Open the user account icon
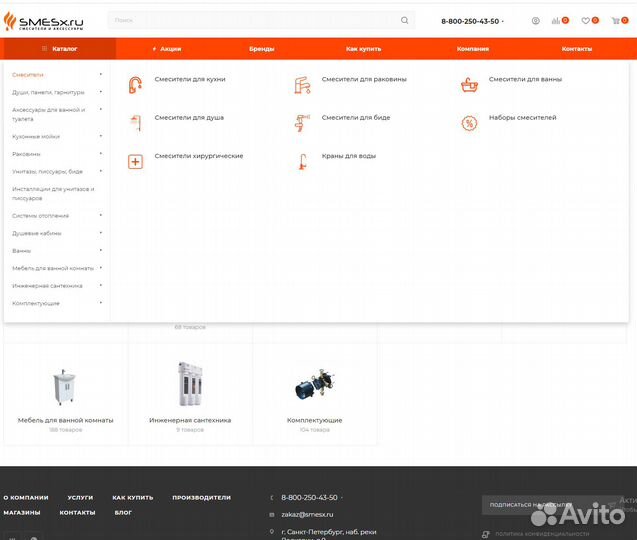 pyautogui.click(x=535, y=20)
